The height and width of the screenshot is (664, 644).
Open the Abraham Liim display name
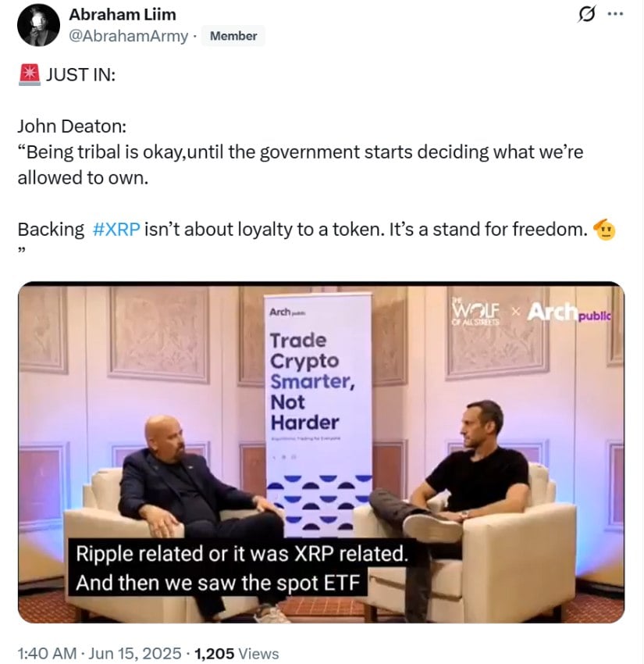(x=123, y=14)
